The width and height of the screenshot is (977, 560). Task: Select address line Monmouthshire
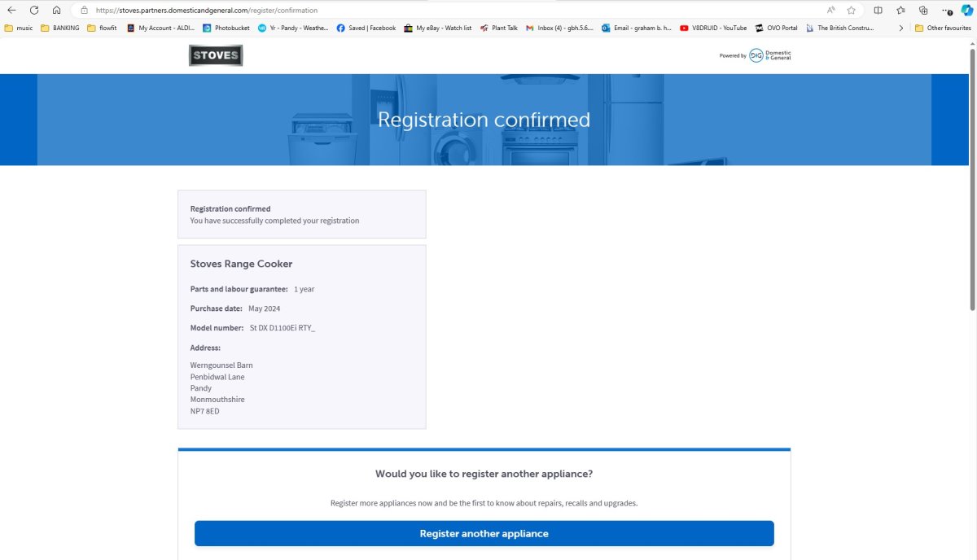pos(217,400)
